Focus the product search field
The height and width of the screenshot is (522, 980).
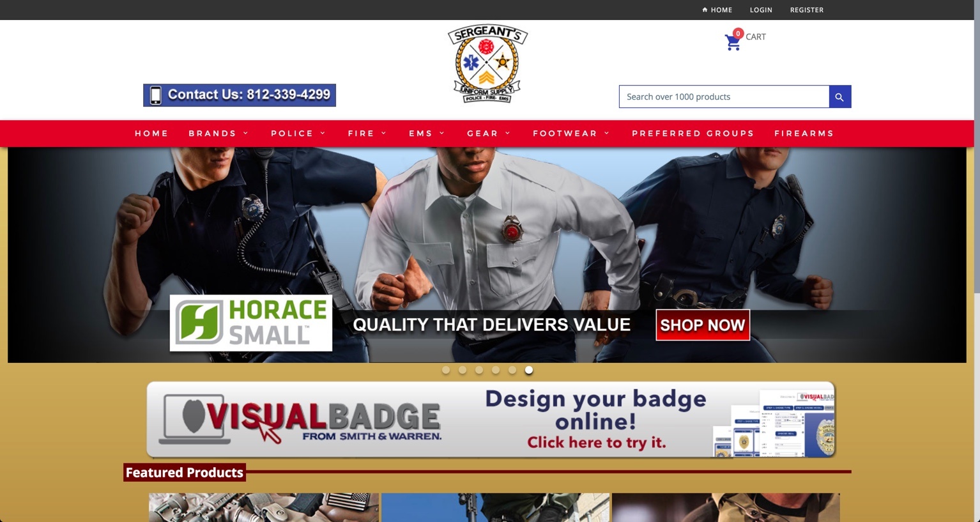(x=724, y=97)
